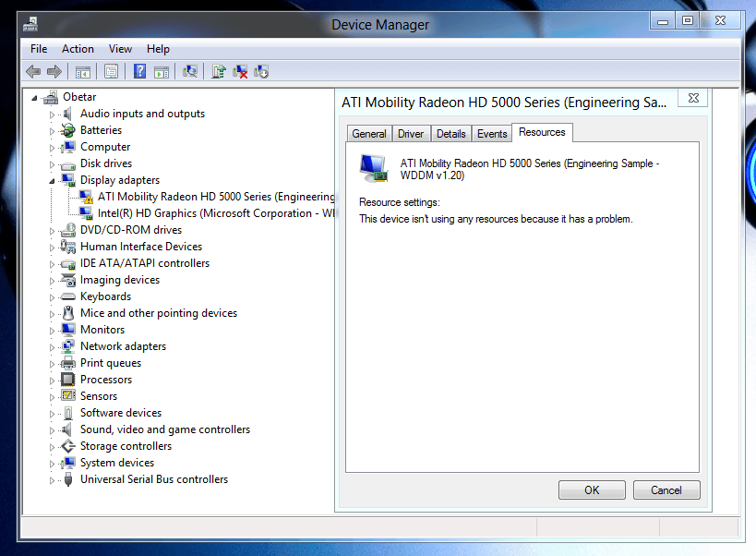Click the Keyboards category icon
Image resolution: width=756 pixels, height=556 pixels.
(68, 296)
